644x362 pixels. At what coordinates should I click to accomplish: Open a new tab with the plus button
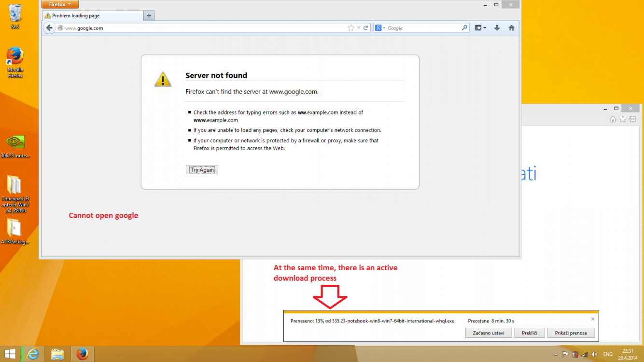(x=149, y=15)
